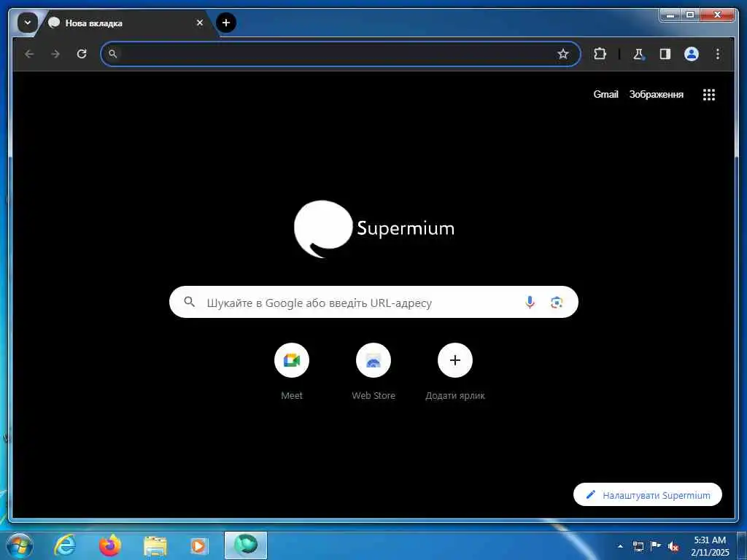The width and height of the screenshot is (747, 560).
Task: Click the magnifier icon in search box
Action: coord(190,302)
